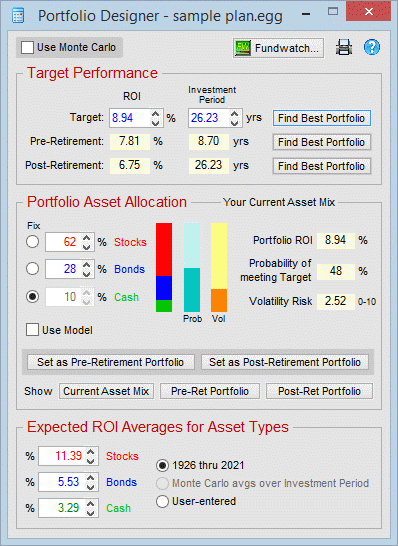This screenshot has width=398, height=546.
Task: Raise expected Stocks ROI 11.39 spinner
Action: tap(91, 452)
